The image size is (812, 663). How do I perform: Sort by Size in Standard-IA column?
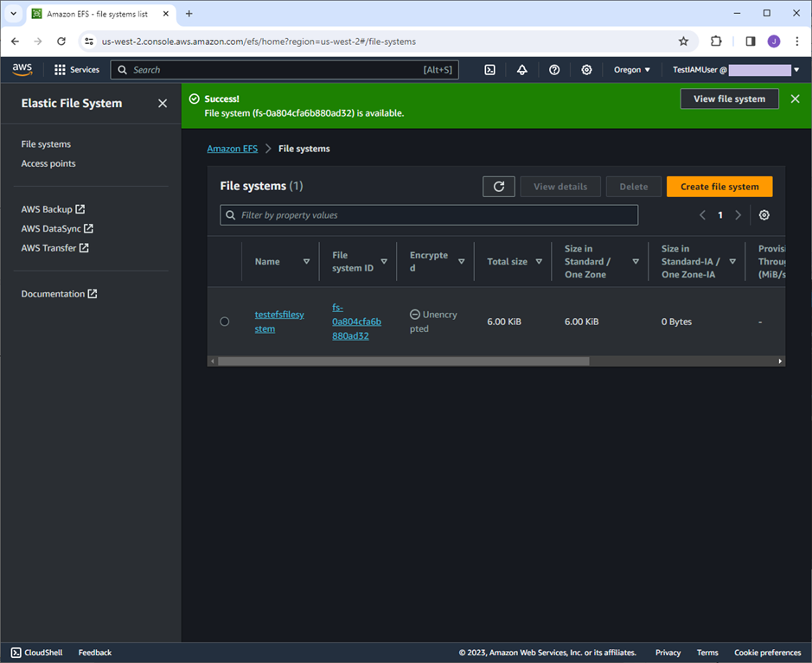coord(732,262)
